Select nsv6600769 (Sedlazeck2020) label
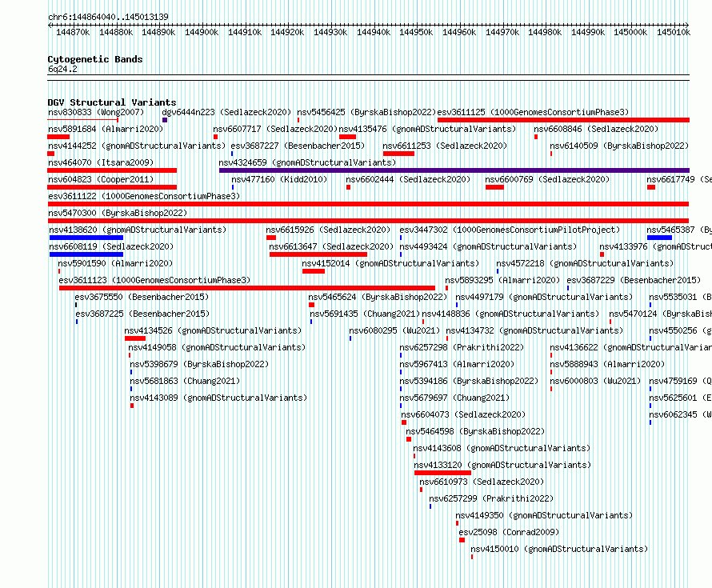Viewport: 712px width, 588px height. [547, 179]
